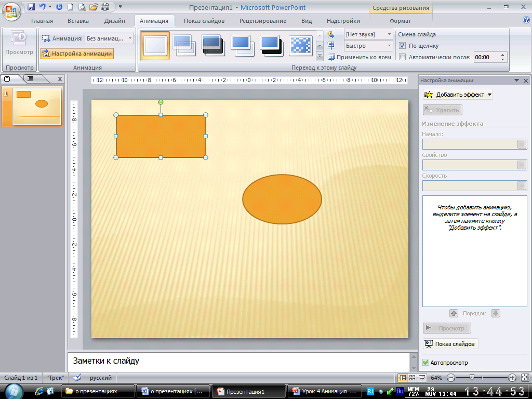532x399 pixels.
Task: Click the Redo/Repeat icon
Action: [x=59, y=7]
